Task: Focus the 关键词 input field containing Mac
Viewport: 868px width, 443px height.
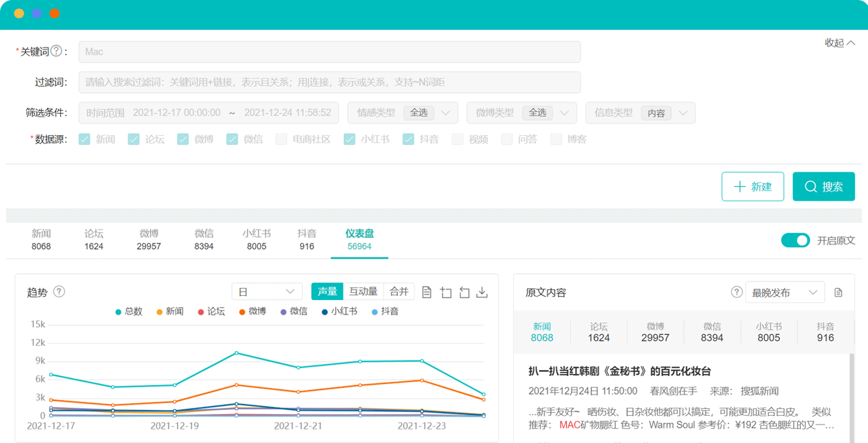Action: coord(329,52)
